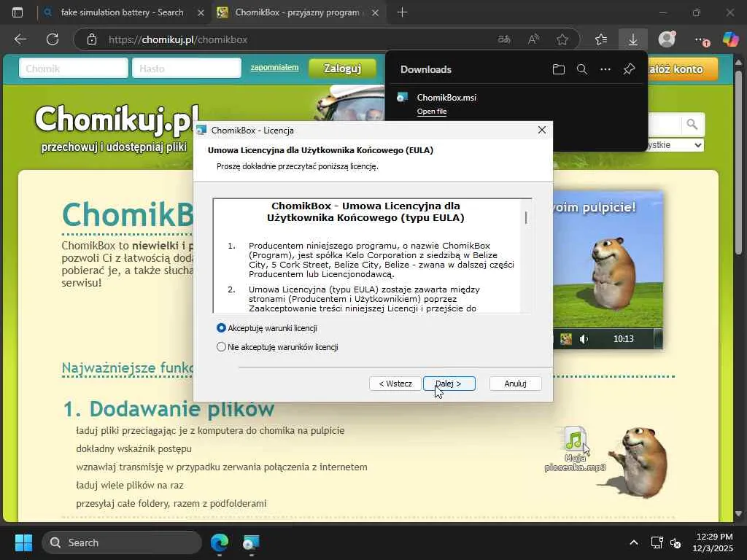Pin the Downloads panel

coord(629,69)
